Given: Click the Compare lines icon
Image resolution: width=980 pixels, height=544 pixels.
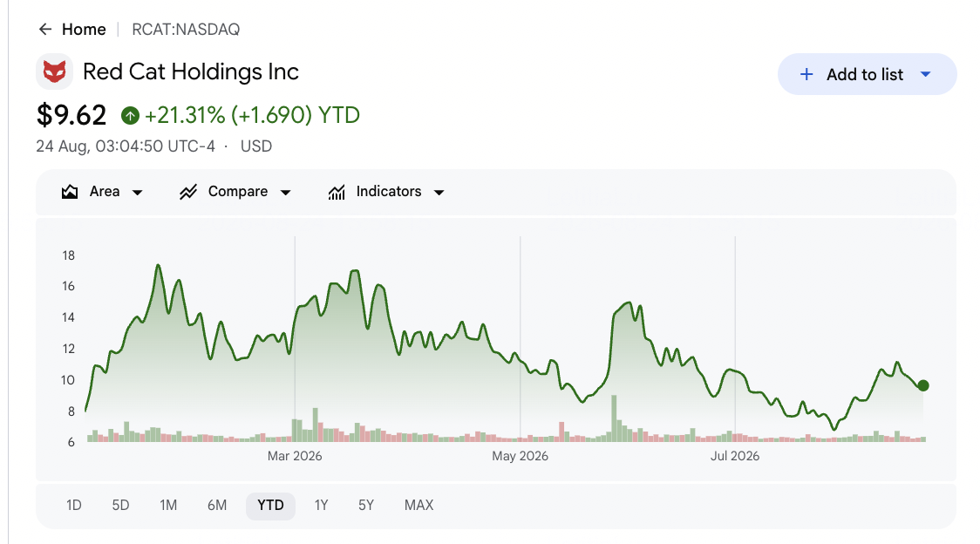Looking at the screenshot, I should [x=188, y=192].
